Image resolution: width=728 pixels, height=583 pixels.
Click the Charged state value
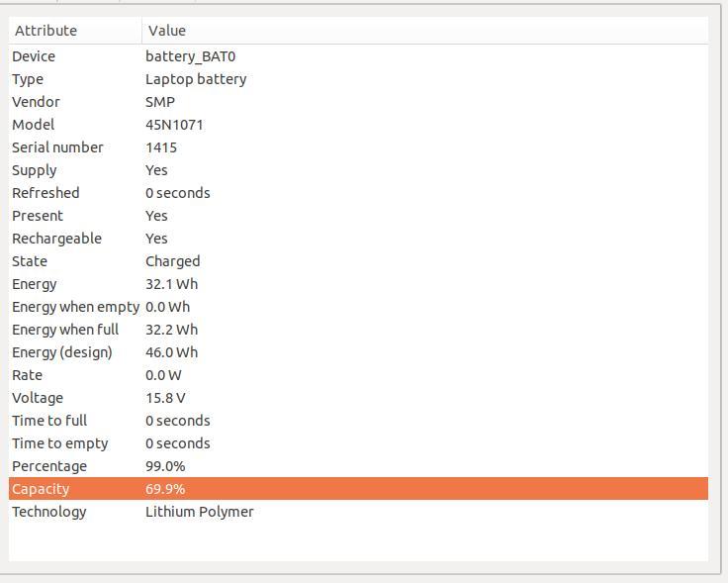pyautogui.click(x=173, y=261)
